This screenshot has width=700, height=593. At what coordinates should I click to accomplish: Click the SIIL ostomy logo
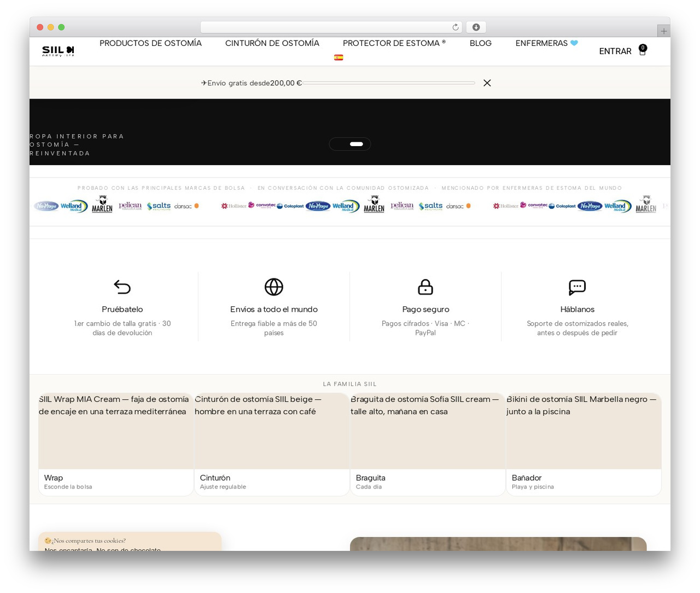(x=58, y=51)
